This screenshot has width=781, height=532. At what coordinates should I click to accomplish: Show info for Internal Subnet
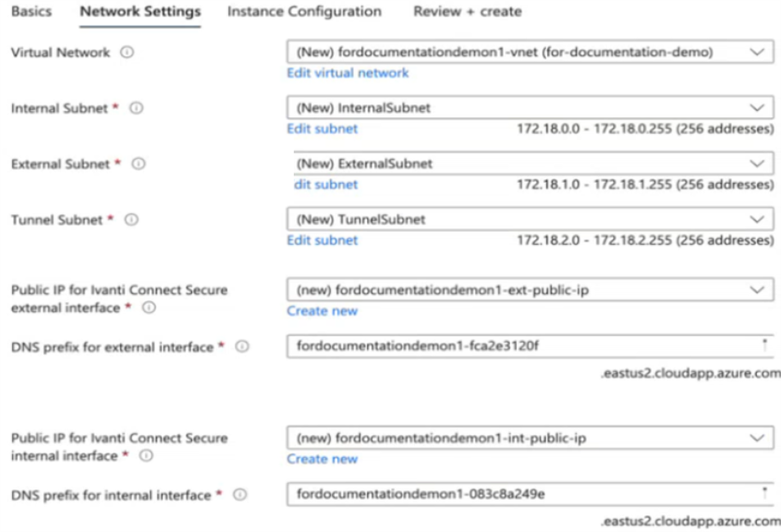pos(136,108)
